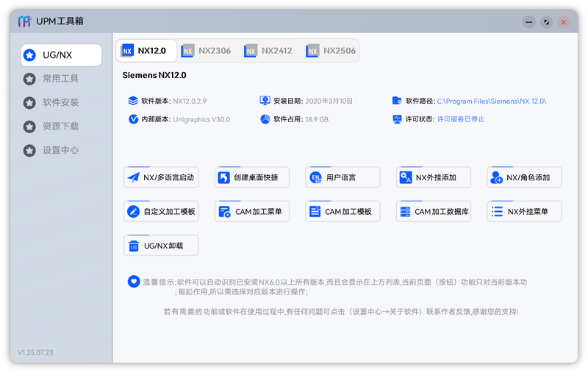Click the NX外挂菜单 list icon
The image size is (588, 373).
tap(497, 212)
